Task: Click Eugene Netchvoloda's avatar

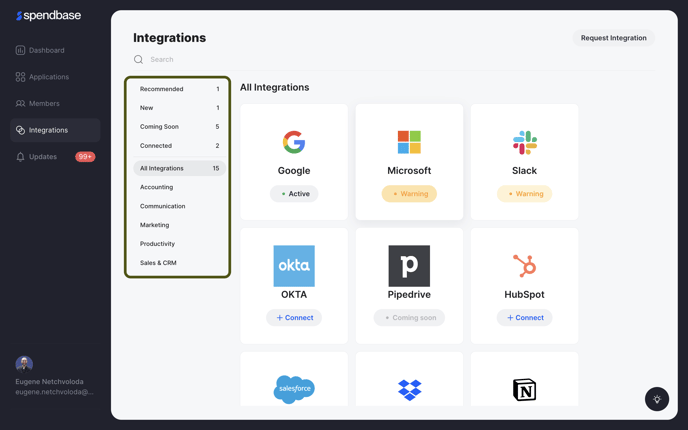Action: (x=24, y=364)
